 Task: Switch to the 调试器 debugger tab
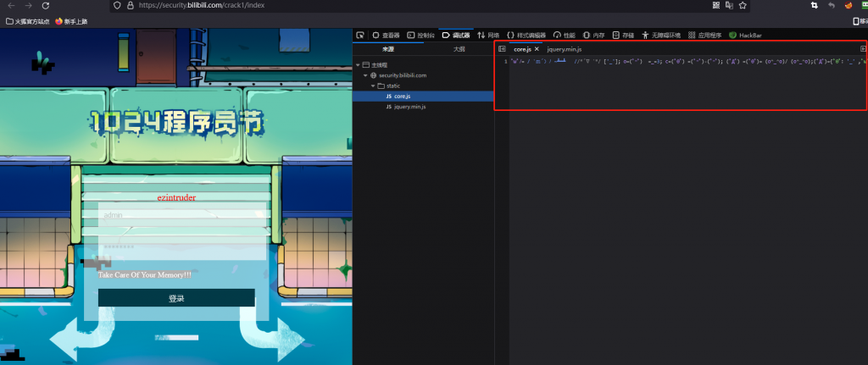[x=456, y=35]
